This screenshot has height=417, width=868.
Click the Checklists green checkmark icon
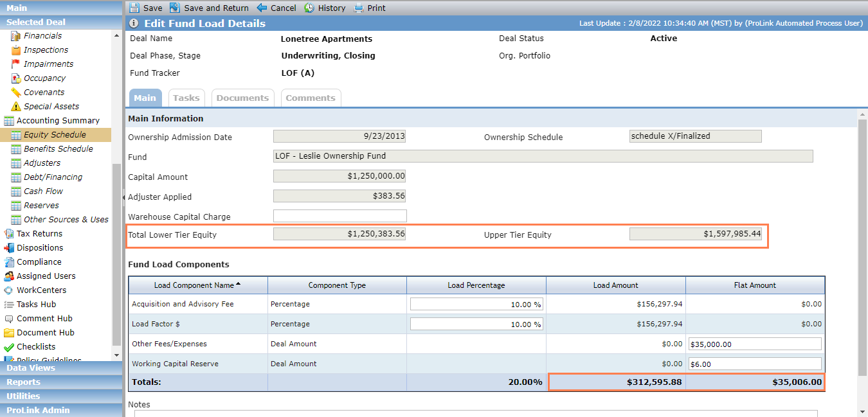click(x=9, y=347)
